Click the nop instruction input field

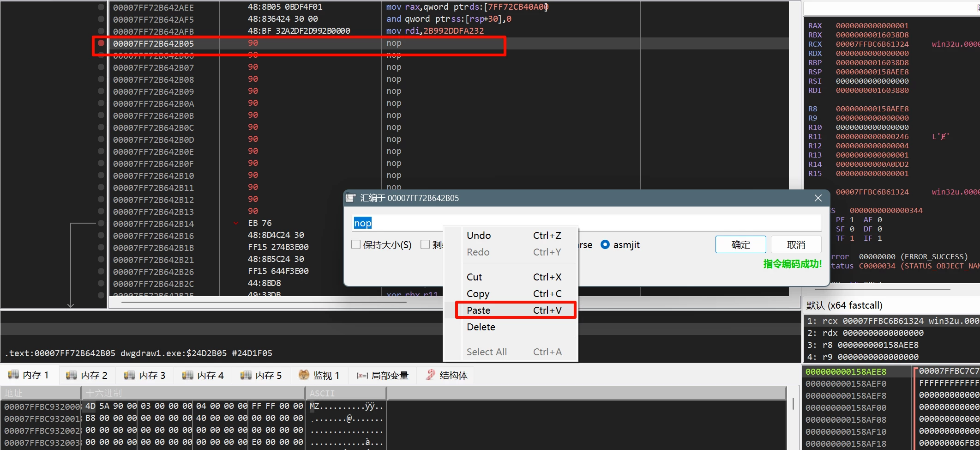pyautogui.click(x=586, y=223)
